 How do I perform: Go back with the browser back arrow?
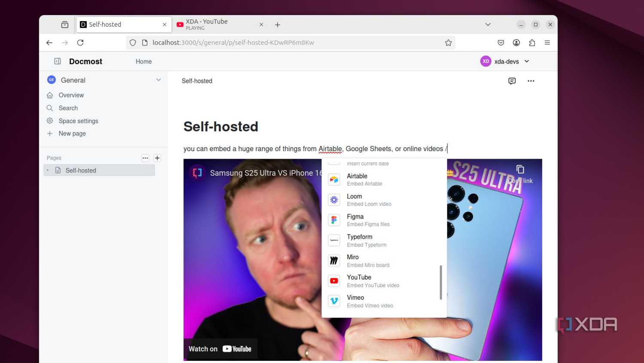[x=49, y=43]
